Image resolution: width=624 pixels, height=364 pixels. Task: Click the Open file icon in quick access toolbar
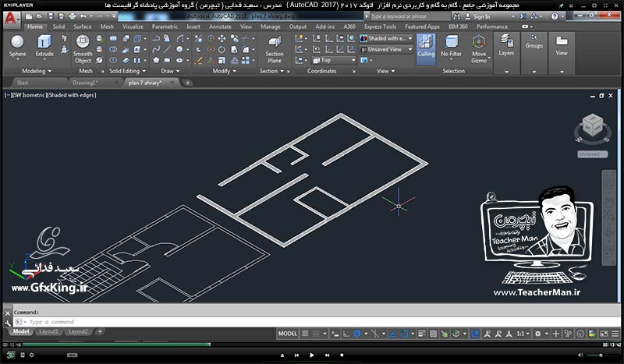[x=40, y=16]
